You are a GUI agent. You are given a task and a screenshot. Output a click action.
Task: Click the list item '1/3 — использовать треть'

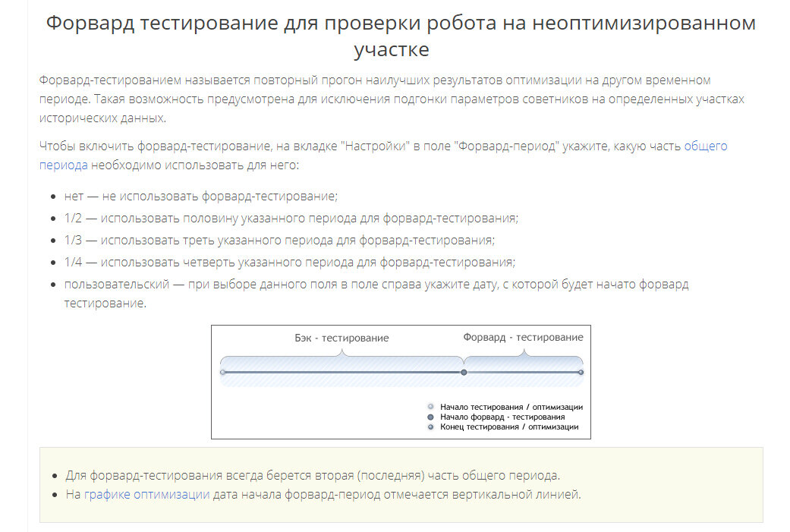[x=279, y=241]
